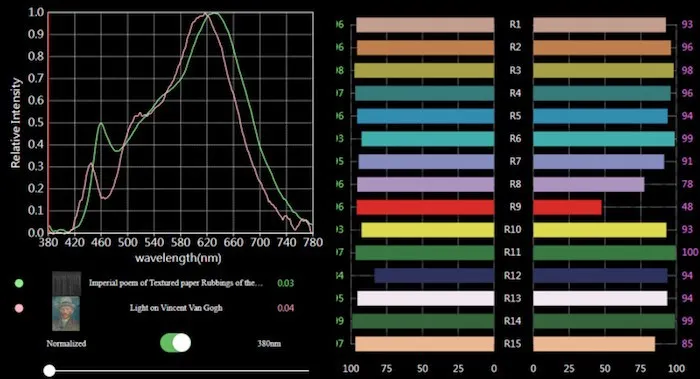Screen dimensions: 700x379
Task: Click the 'wavelength(nm)' axis title
Action: pos(178,258)
